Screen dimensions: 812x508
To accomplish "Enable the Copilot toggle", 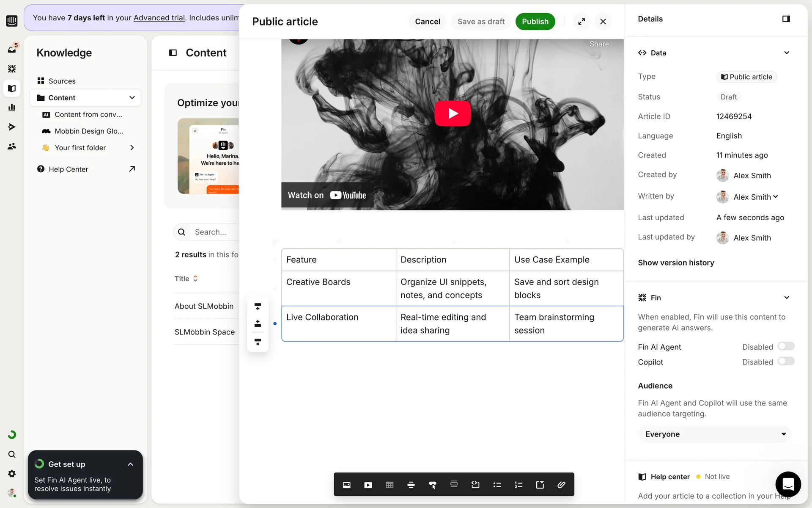I will point(786,362).
